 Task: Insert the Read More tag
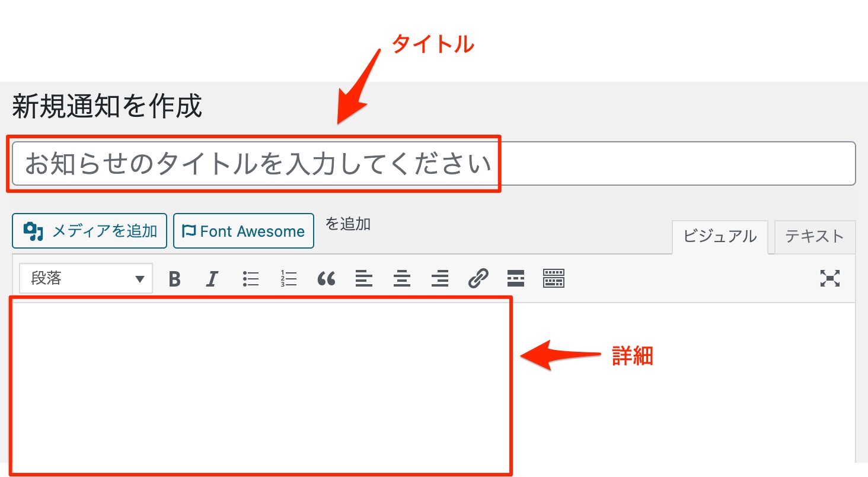point(516,278)
